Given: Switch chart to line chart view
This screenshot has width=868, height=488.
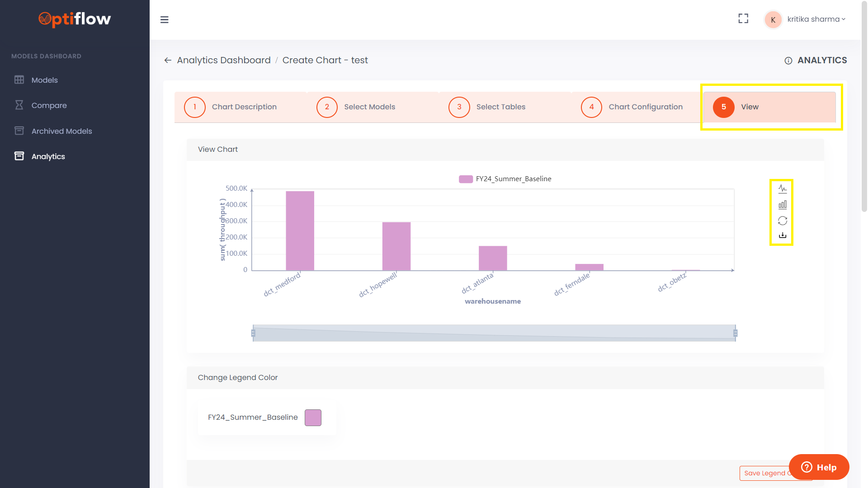Looking at the screenshot, I should pyautogui.click(x=783, y=189).
